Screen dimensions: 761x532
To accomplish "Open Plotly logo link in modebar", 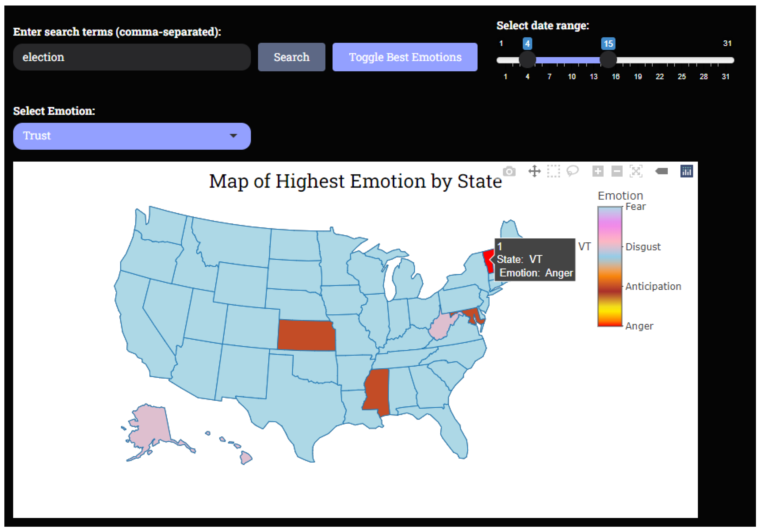I will click(686, 171).
